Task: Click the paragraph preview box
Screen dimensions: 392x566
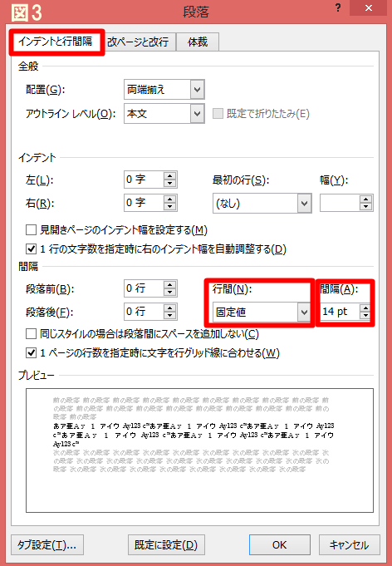Action: 199,450
